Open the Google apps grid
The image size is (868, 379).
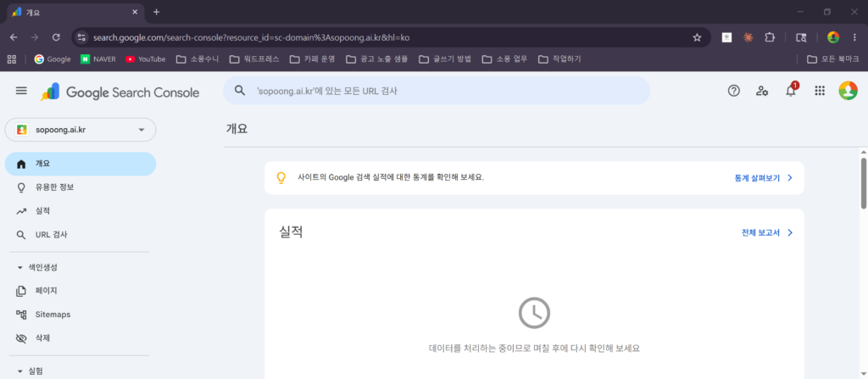coord(820,91)
